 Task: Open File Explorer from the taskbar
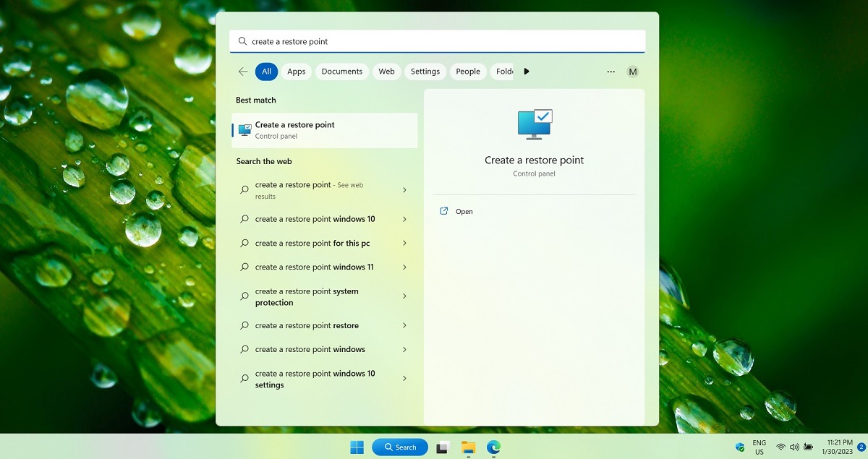[468, 447]
